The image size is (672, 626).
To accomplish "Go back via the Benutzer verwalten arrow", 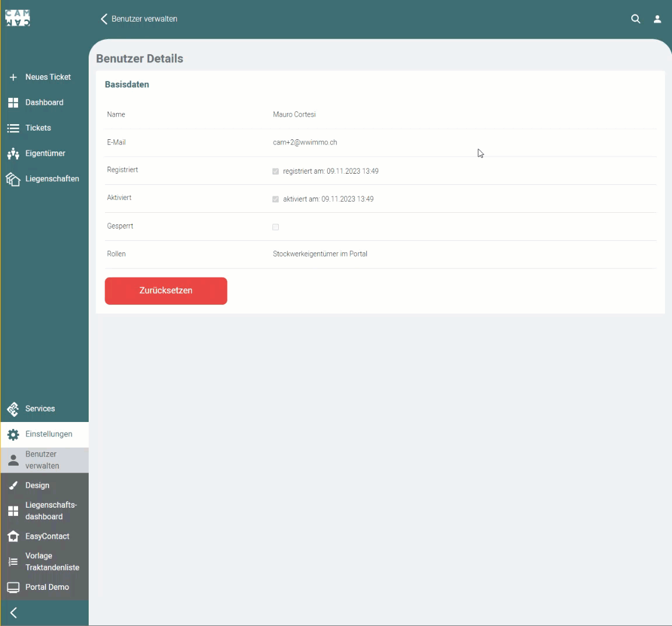I will point(104,19).
